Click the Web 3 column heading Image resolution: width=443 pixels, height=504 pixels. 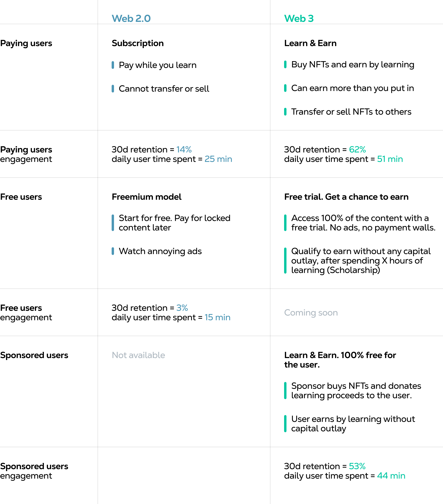(x=299, y=18)
